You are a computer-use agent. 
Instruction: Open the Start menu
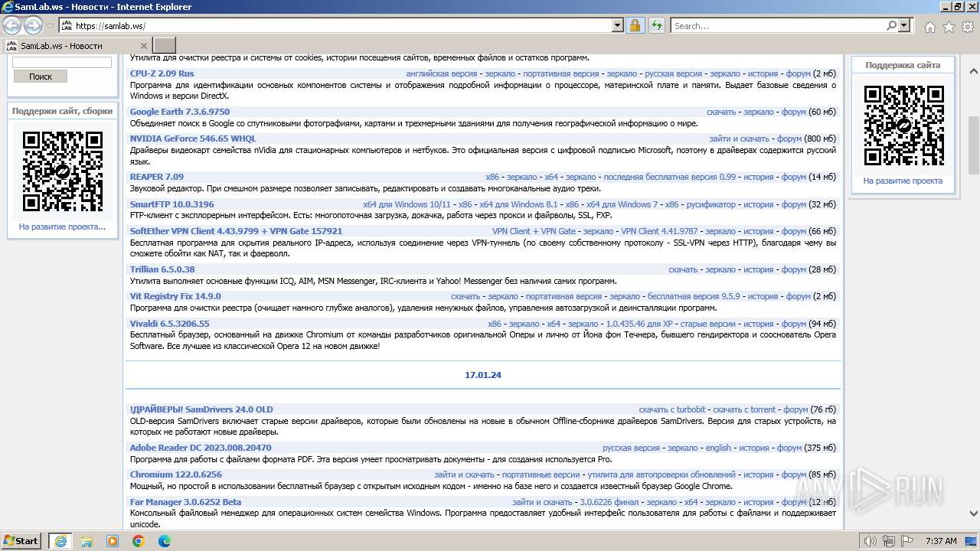tap(21, 541)
